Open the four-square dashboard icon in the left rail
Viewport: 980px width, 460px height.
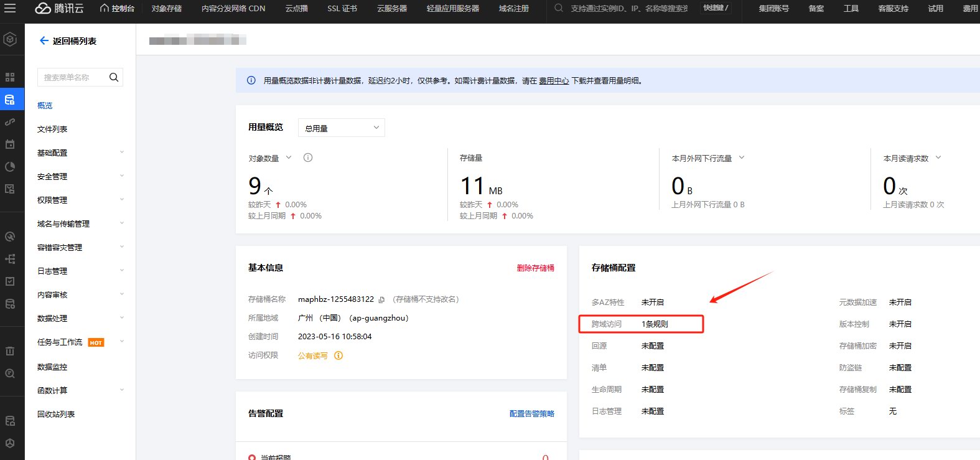(10, 77)
